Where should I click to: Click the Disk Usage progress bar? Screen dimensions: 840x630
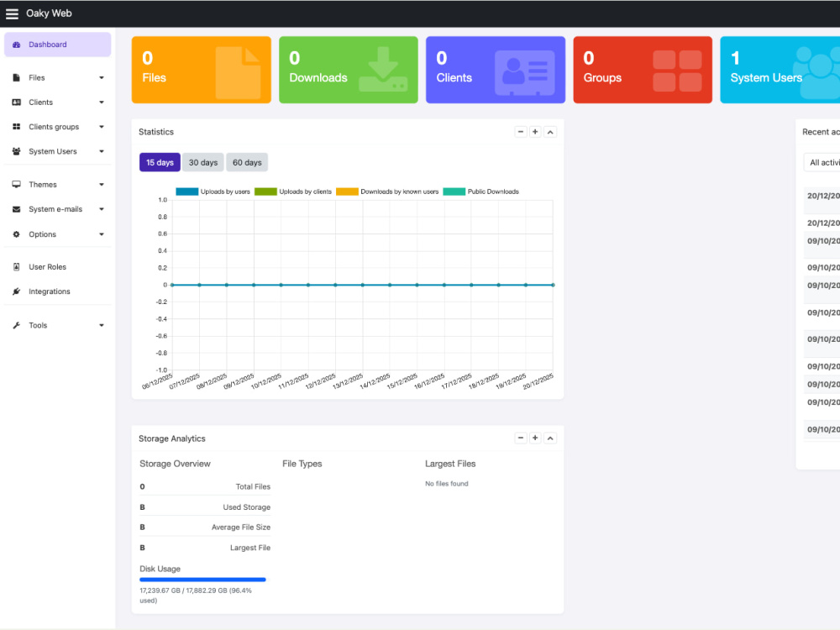[x=202, y=580]
